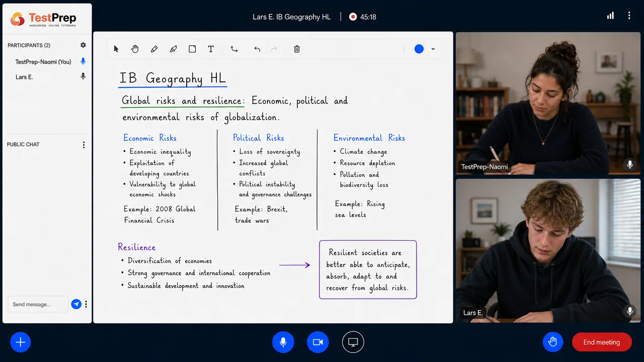The height and width of the screenshot is (362, 644).
Task: Toggle TestPrep-Naomi's microphone in participants list
Action: [x=83, y=61]
